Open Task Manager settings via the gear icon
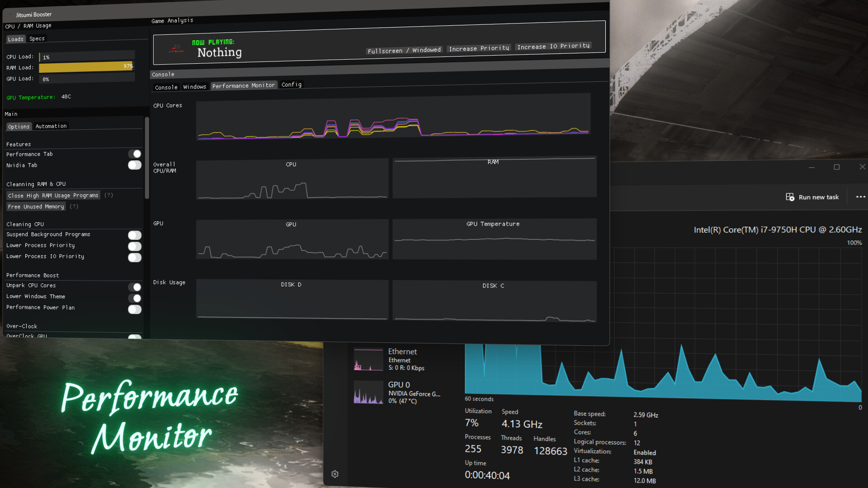 point(335,474)
